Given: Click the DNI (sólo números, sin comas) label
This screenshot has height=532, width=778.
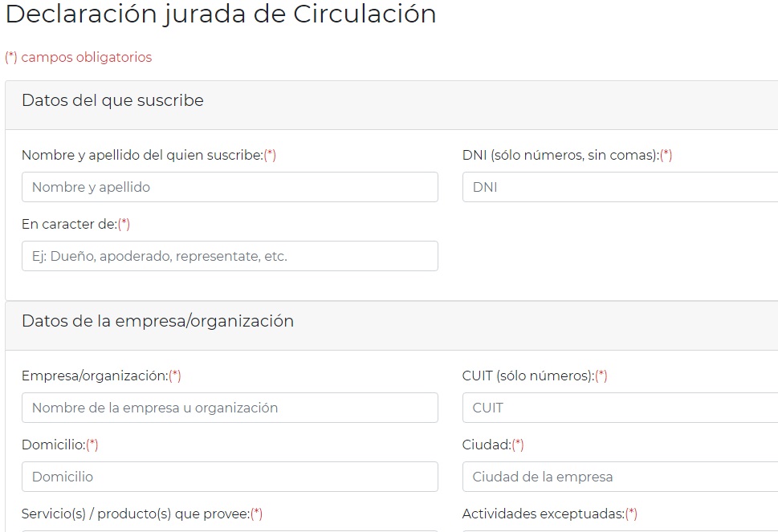Looking at the screenshot, I should (567, 155).
